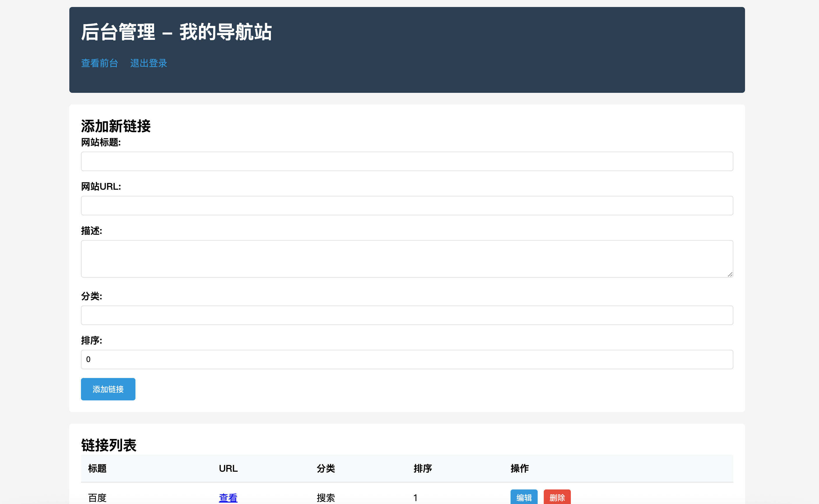Open the 查看 link for 百度
Image resolution: width=819 pixels, height=504 pixels.
[228, 498]
